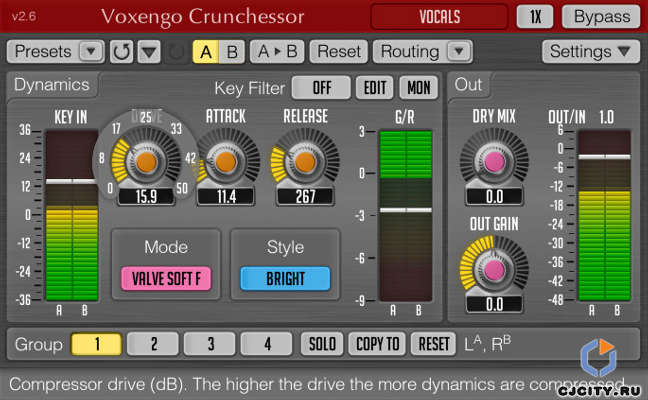
Task: Click the Attack knob
Action: pos(226,161)
